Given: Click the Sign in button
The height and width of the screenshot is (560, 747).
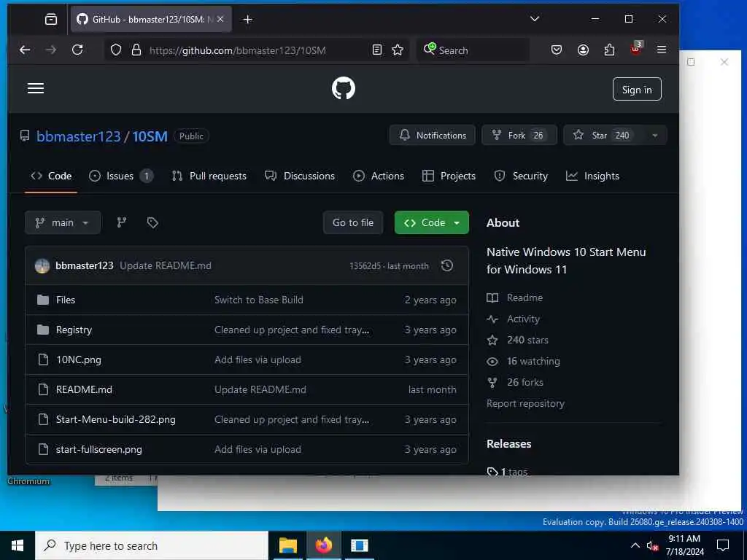Looking at the screenshot, I should (x=637, y=90).
